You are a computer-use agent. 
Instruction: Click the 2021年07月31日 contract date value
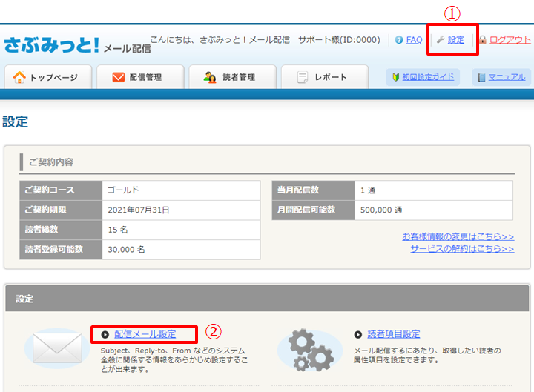[x=139, y=210]
